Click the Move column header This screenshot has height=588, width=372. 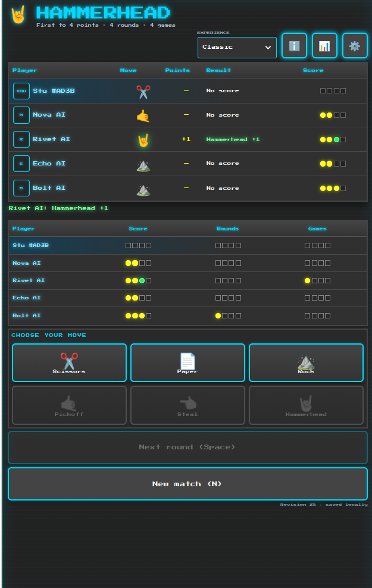tap(128, 70)
